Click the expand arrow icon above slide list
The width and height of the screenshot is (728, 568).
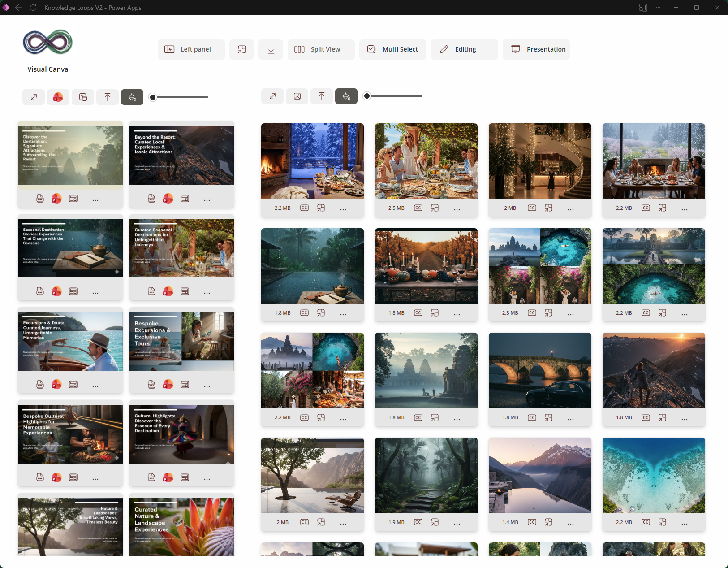34,97
